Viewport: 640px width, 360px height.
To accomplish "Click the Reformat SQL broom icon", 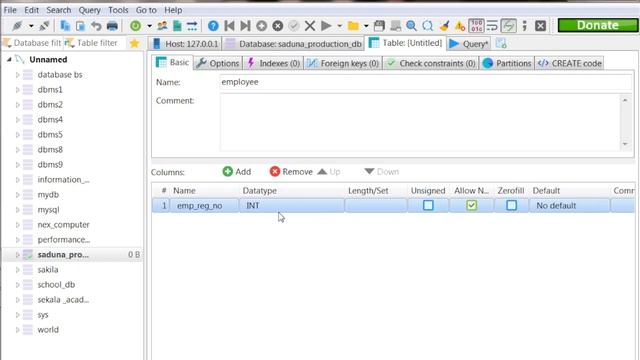I will click(x=444, y=26).
